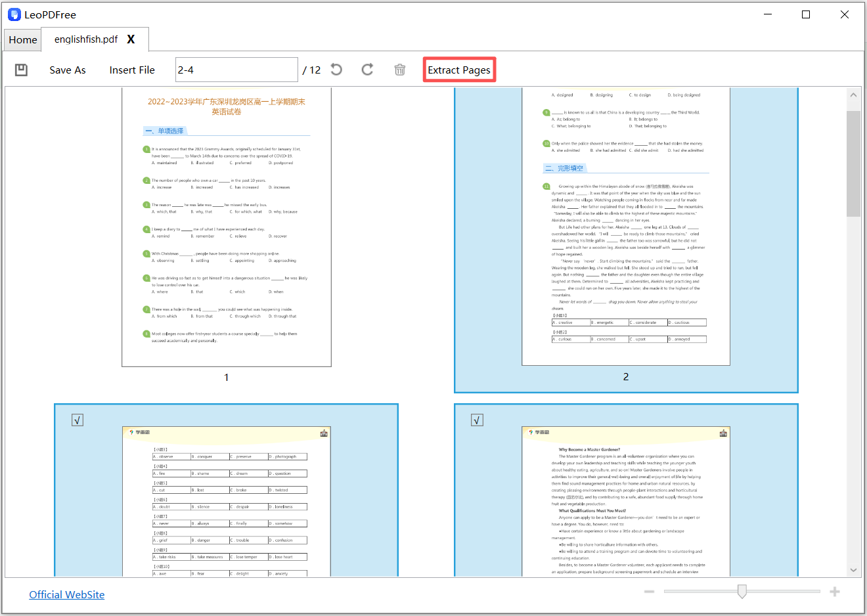Click the Save As button
Viewport: 867px width, 616px height.
pos(67,70)
